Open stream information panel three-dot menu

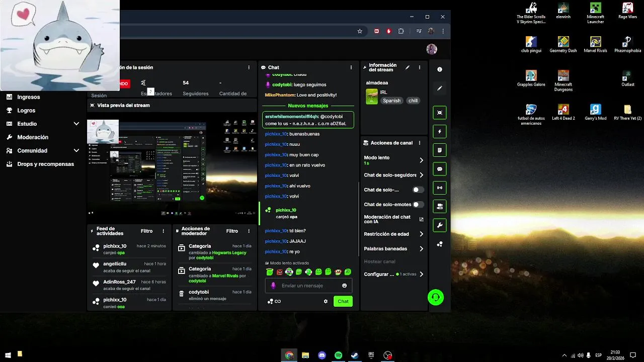(x=420, y=67)
